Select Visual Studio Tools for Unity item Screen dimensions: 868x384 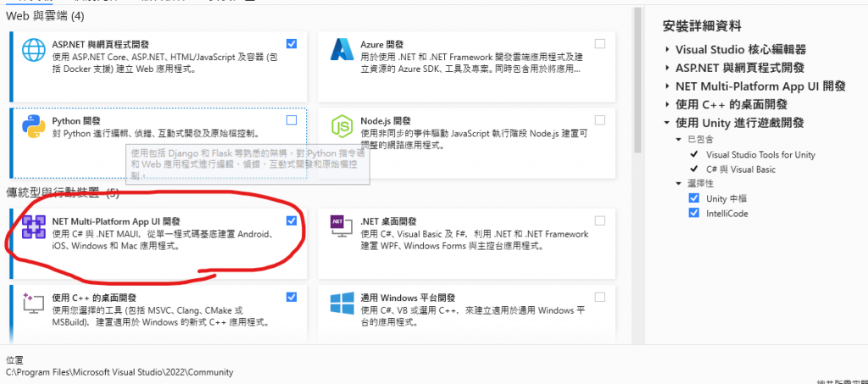click(x=760, y=155)
